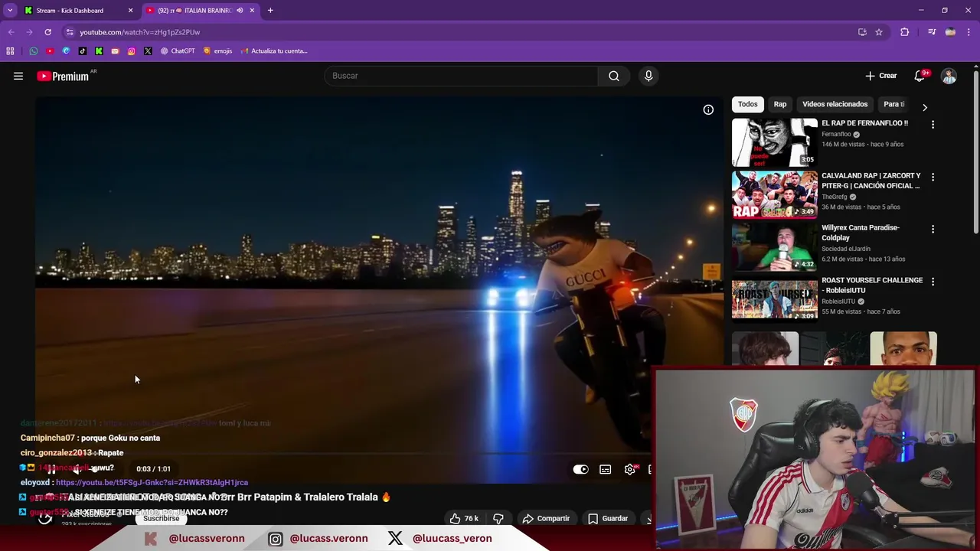Click the Crear button

pos(880,76)
